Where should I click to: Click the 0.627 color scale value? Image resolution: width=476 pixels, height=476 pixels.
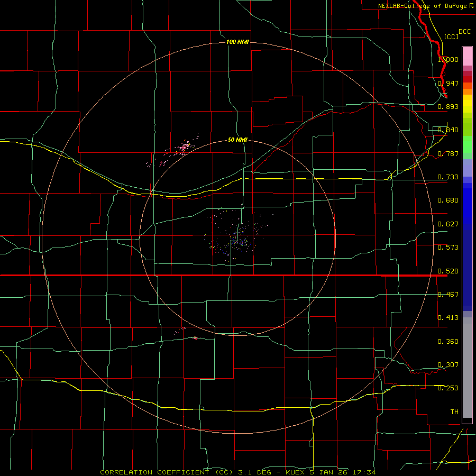[x=448, y=224]
